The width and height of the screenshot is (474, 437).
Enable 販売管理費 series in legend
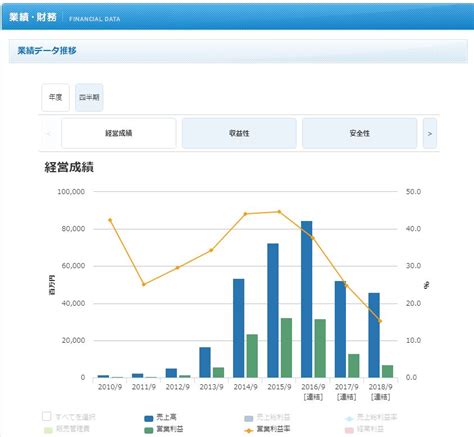pos(67,429)
